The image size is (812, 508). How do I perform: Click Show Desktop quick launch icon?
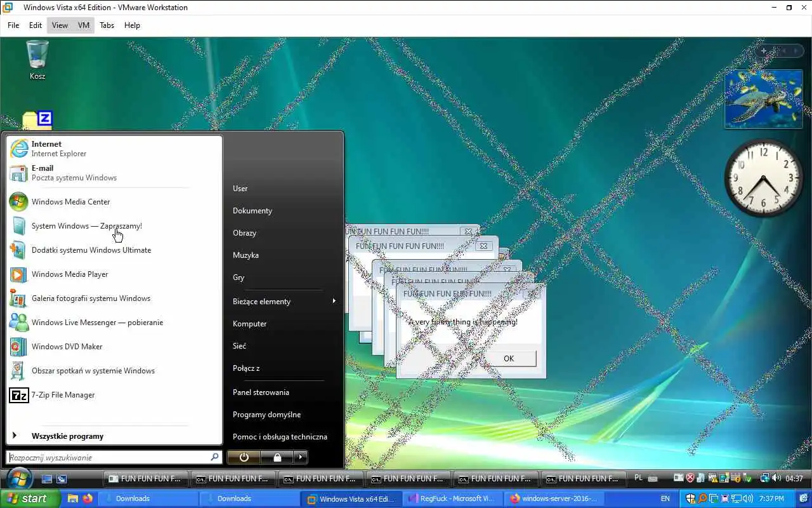point(47,479)
